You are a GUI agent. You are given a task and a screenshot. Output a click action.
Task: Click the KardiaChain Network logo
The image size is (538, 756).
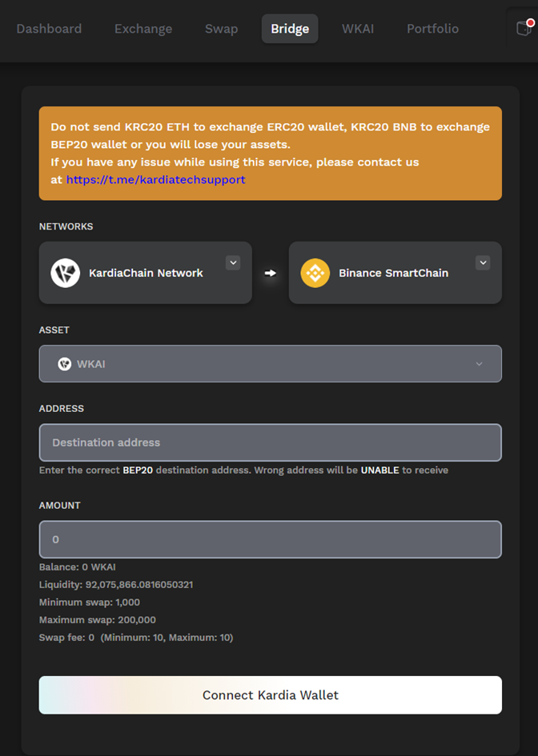click(65, 273)
